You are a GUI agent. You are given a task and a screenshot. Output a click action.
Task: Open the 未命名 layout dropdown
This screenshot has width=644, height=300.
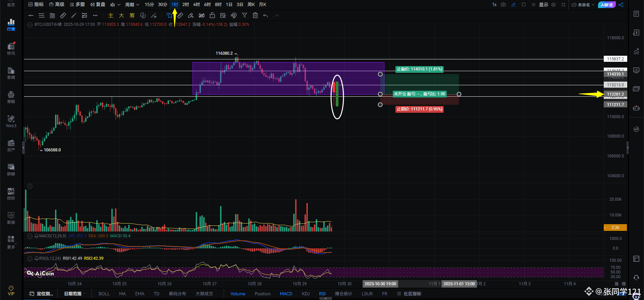(x=583, y=5)
